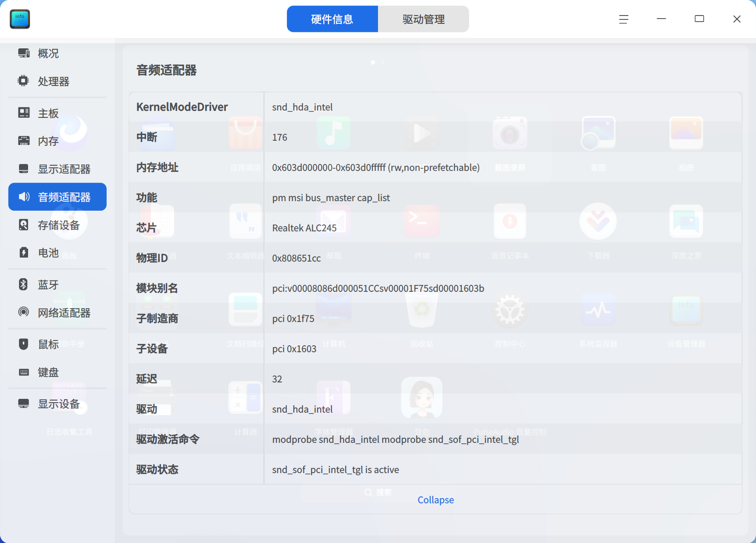Image resolution: width=756 pixels, height=543 pixels.
Task: Open 存储设备 category in sidebar
Action: tap(57, 225)
